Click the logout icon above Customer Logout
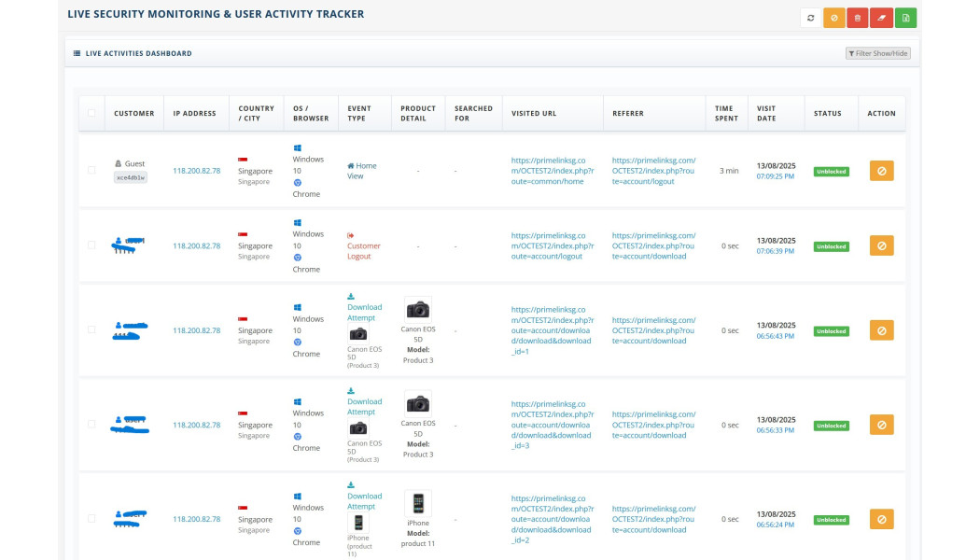 [x=351, y=235]
